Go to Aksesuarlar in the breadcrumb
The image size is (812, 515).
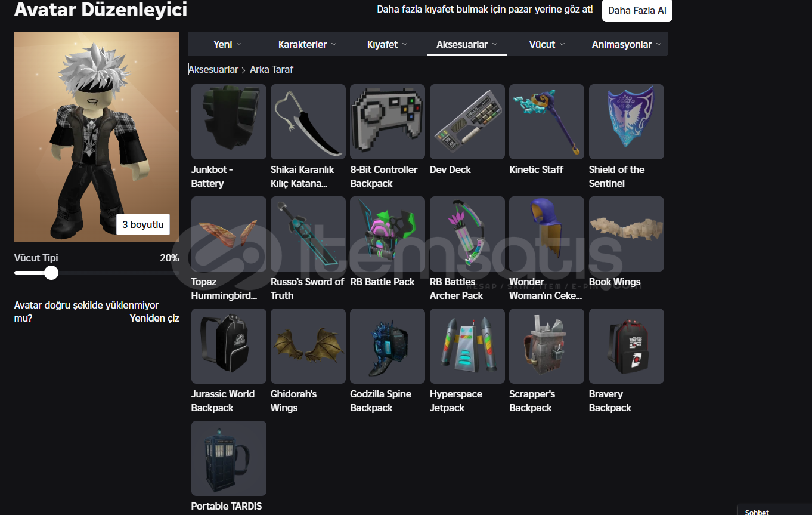click(x=213, y=70)
